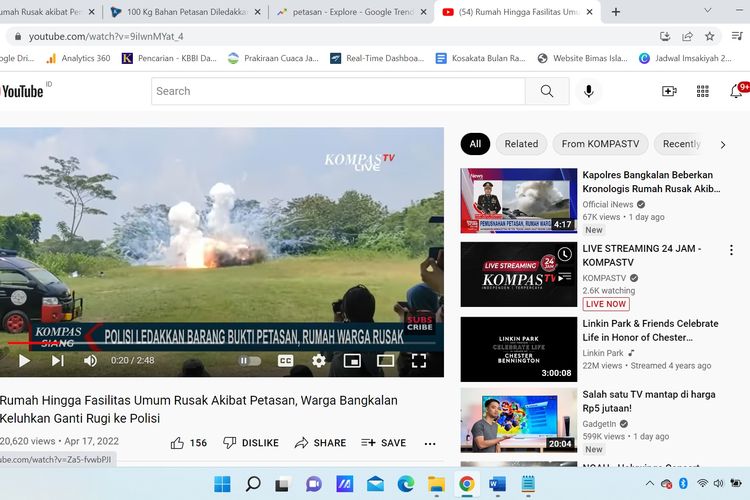
Task: Click the SAVE button
Action: 384,443
